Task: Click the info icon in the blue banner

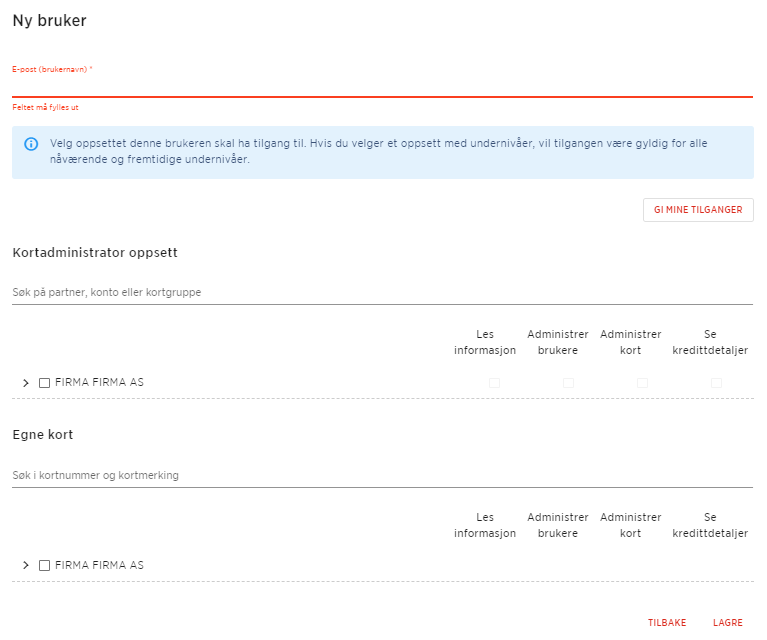Action: tap(30, 144)
